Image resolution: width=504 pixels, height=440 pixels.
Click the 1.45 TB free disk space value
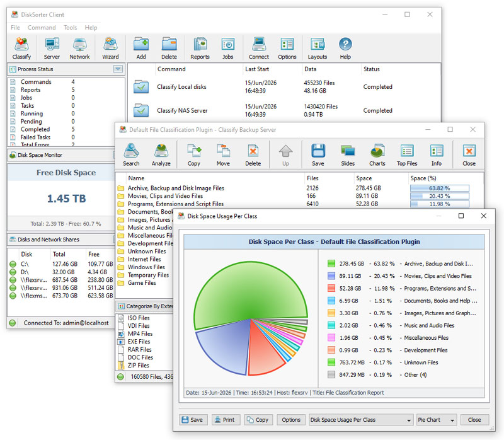[x=67, y=199]
